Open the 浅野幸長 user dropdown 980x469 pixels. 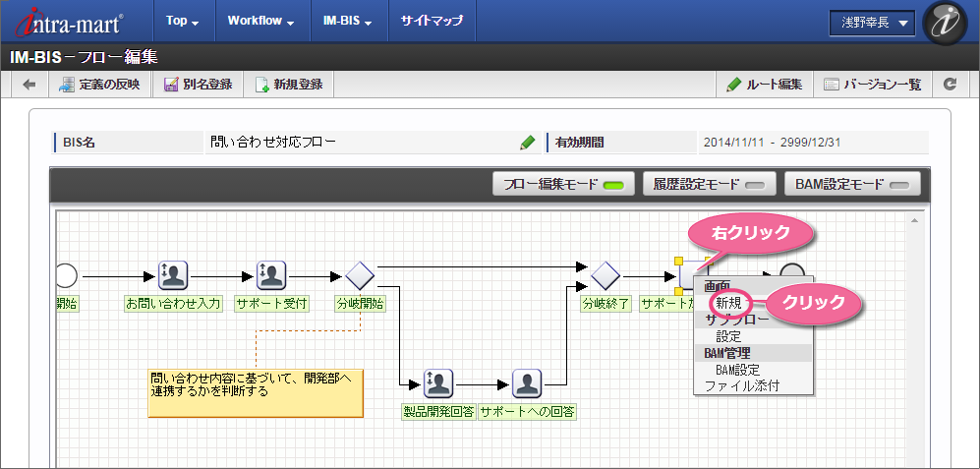[x=873, y=24]
